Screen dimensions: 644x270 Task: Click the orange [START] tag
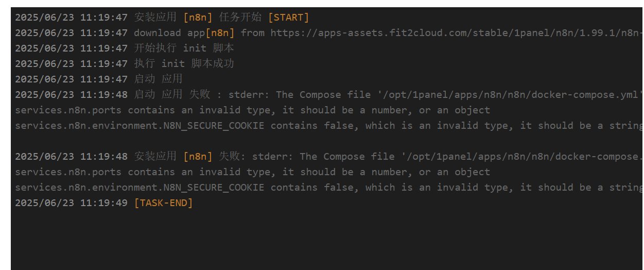288,18
